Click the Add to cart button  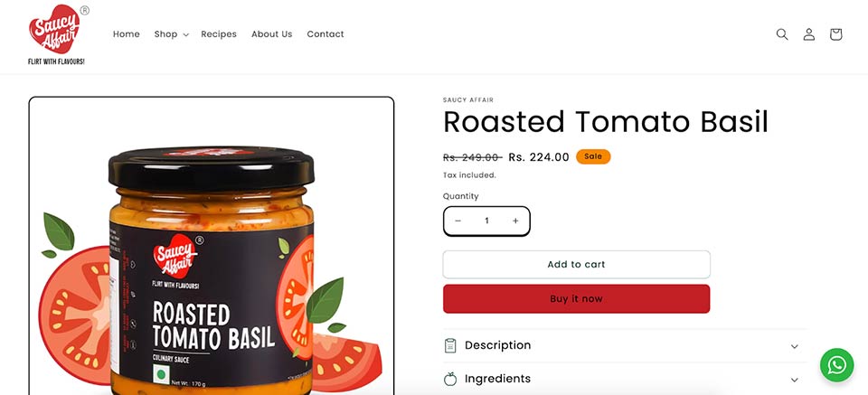point(576,265)
